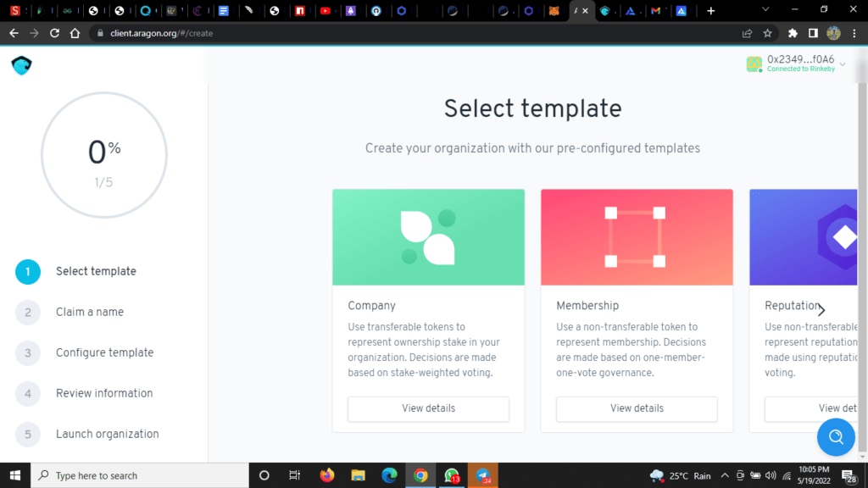Open the Windows Start menu
The width and height of the screenshot is (868, 488).
(15, 475)
